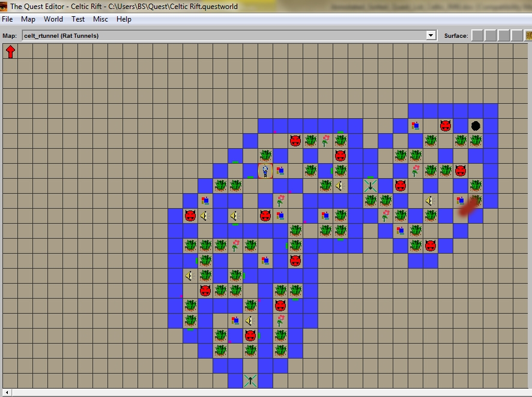Viewport: 532px width, 397px height.
Task: Click the red up-arrow icon in the corner map cell
Action: (11, 52)
